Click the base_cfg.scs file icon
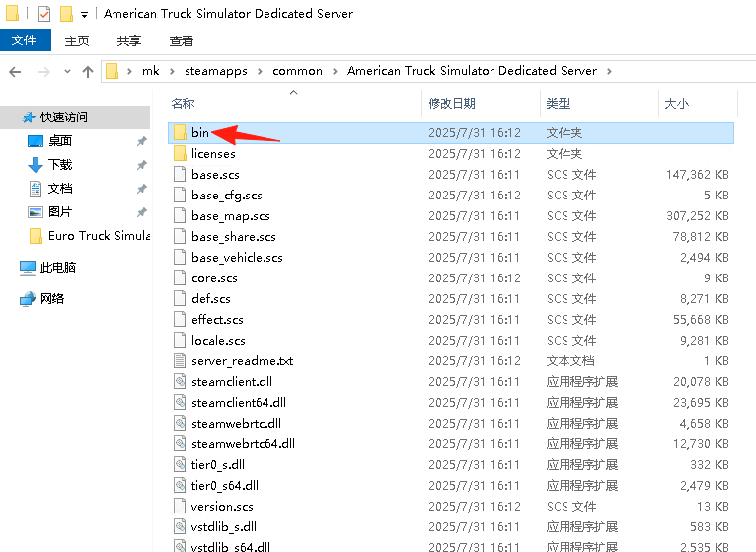756x552 pixels. (180, 195)
